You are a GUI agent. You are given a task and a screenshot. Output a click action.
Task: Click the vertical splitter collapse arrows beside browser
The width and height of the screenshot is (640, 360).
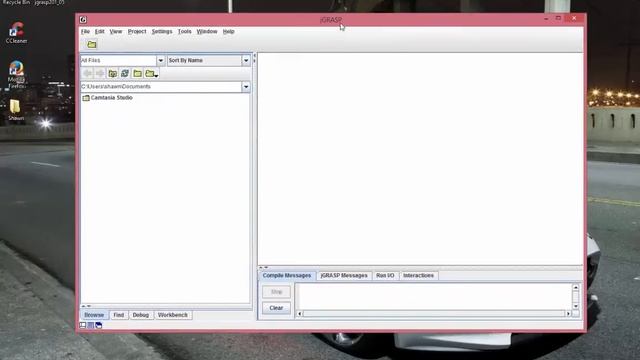(x=255, y=58)
